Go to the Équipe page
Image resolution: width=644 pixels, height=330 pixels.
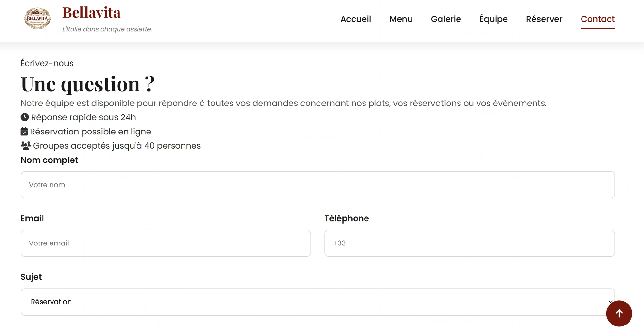[493, 19]
